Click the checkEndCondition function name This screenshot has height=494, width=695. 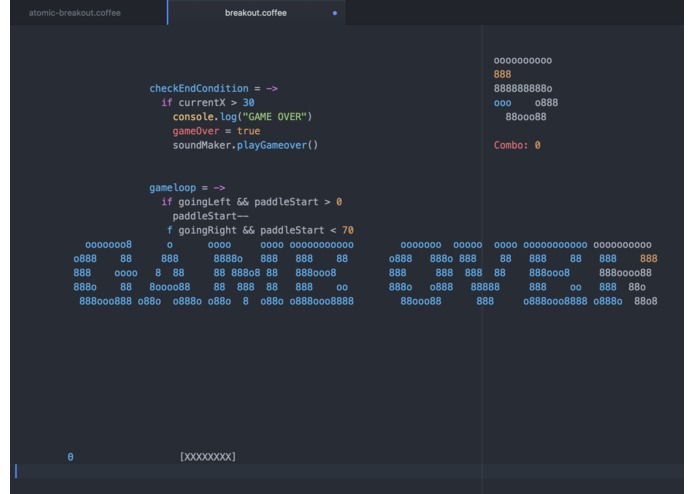(199, 89)
